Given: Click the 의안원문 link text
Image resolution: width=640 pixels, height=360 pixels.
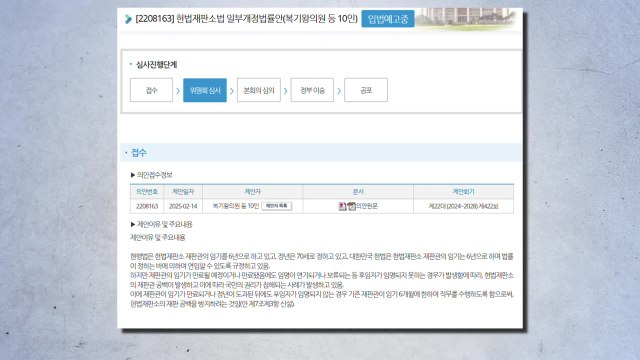Looking at the screenshot, I should (x=367, y=207).
